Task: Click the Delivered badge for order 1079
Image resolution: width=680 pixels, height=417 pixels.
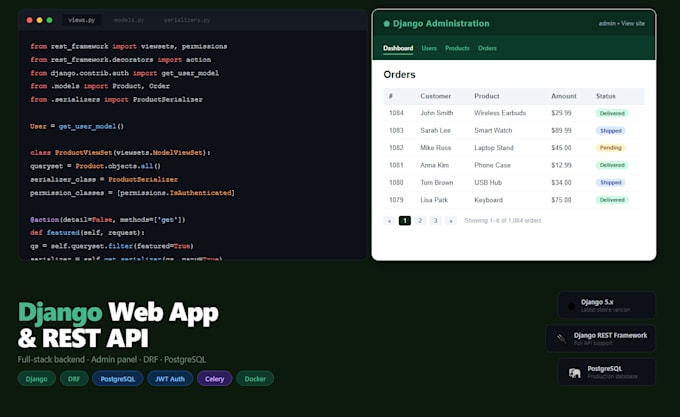Action: coord(612,200)
